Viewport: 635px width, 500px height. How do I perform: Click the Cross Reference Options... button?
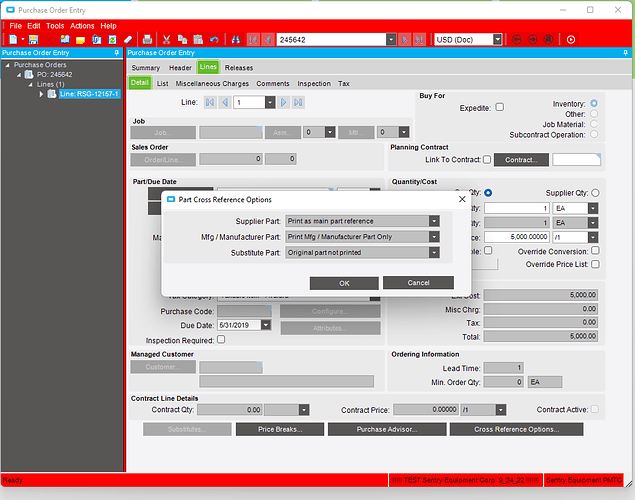point(517,429)
